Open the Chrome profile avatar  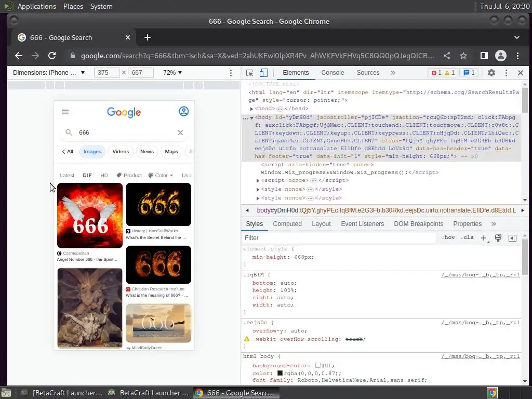tap(500, 56)
